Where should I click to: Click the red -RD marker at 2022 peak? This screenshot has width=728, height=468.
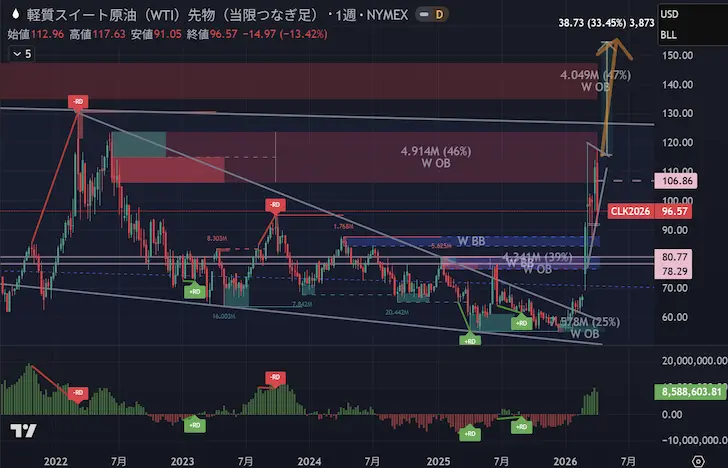tap(78, 102)
